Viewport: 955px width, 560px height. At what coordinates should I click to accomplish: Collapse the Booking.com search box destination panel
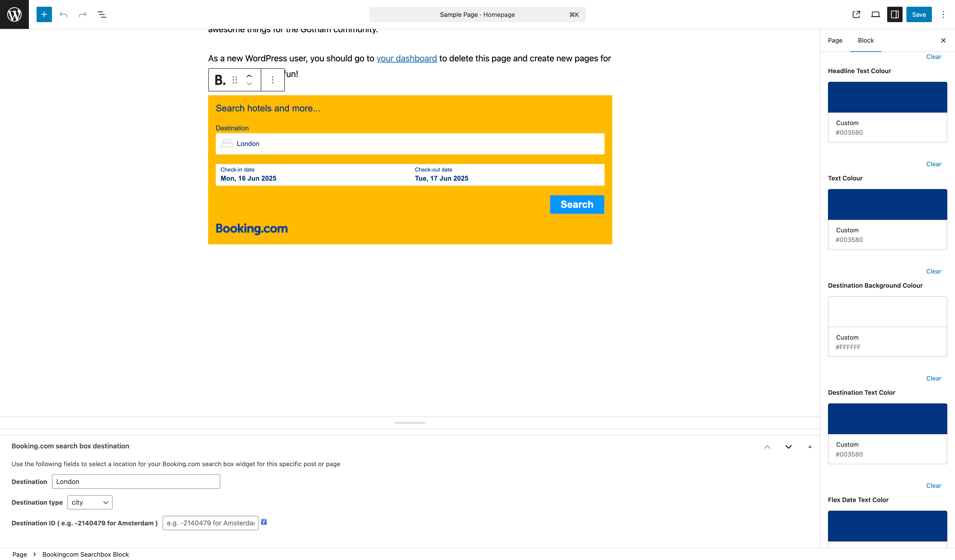[810, 447]
